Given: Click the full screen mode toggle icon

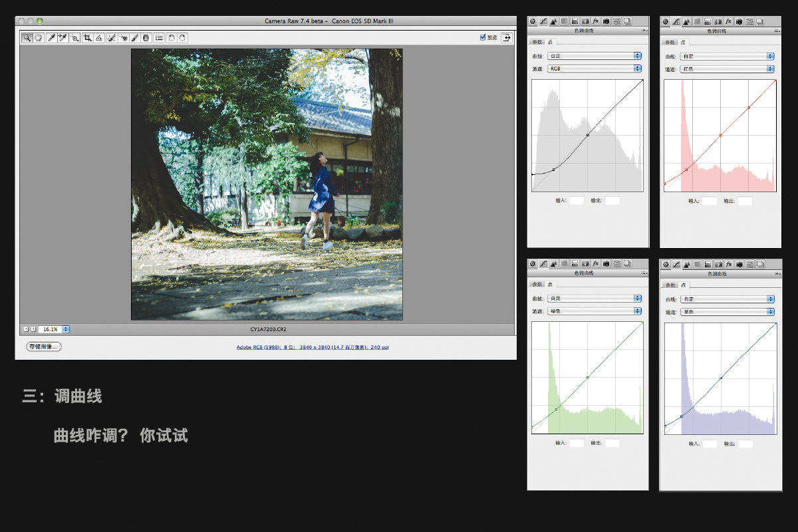Looking at the screenshot, I should pyautogui.click(x=507, y=38).
